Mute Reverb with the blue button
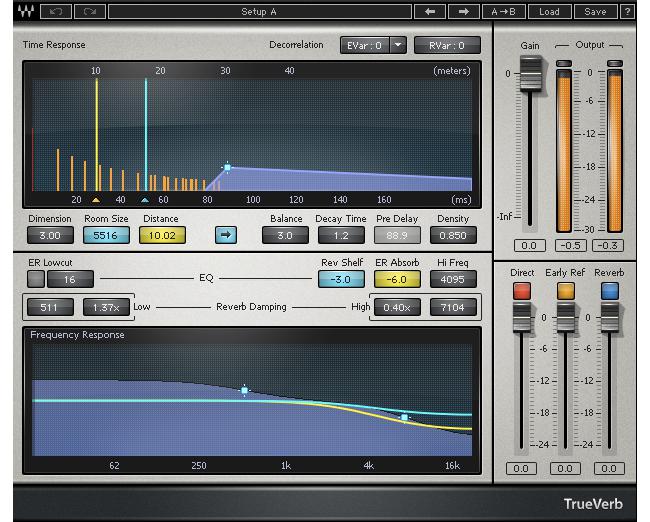 (x=610, y=291)
